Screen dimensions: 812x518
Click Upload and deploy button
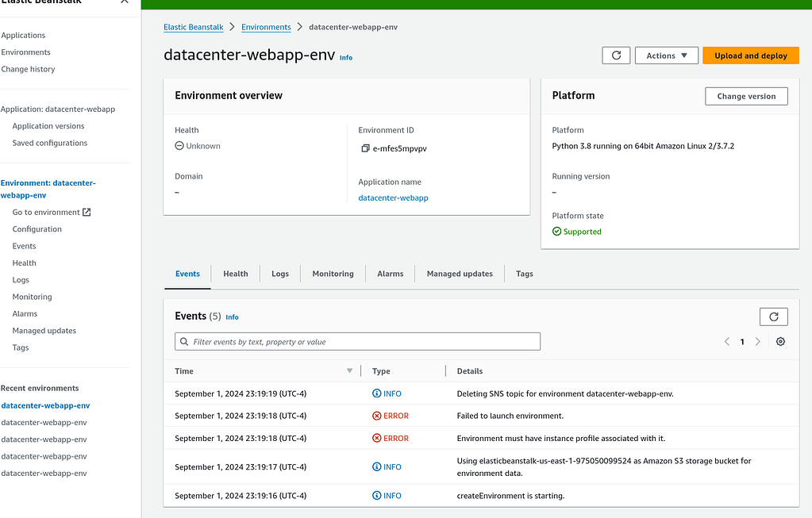pos(750,56)
